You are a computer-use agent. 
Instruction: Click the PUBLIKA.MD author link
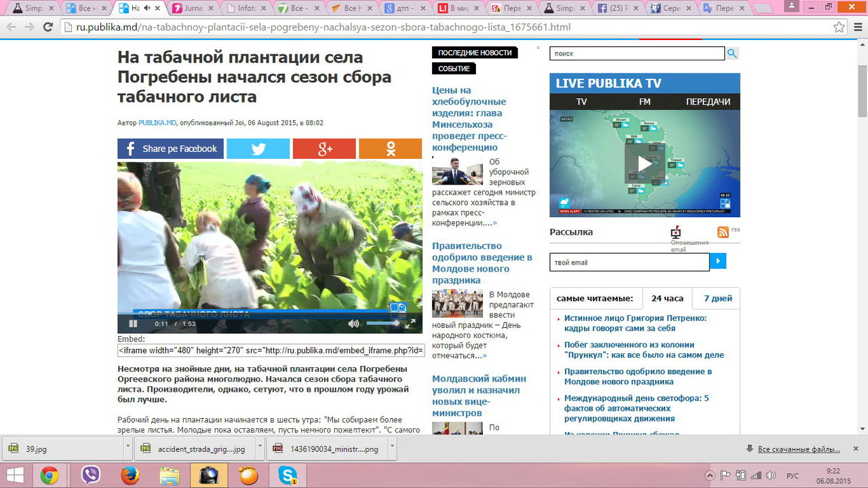(157, 123)
